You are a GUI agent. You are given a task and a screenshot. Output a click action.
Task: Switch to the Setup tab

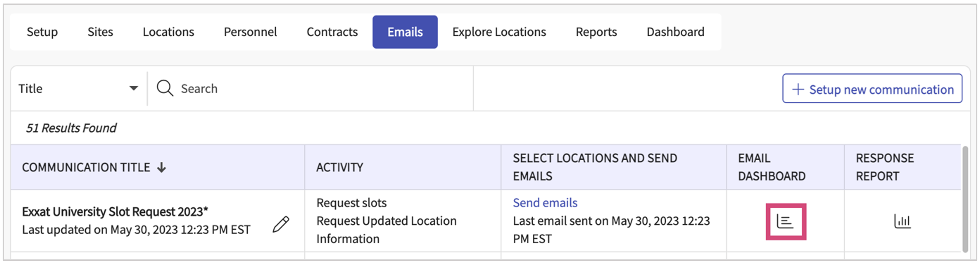click(42, 32)
